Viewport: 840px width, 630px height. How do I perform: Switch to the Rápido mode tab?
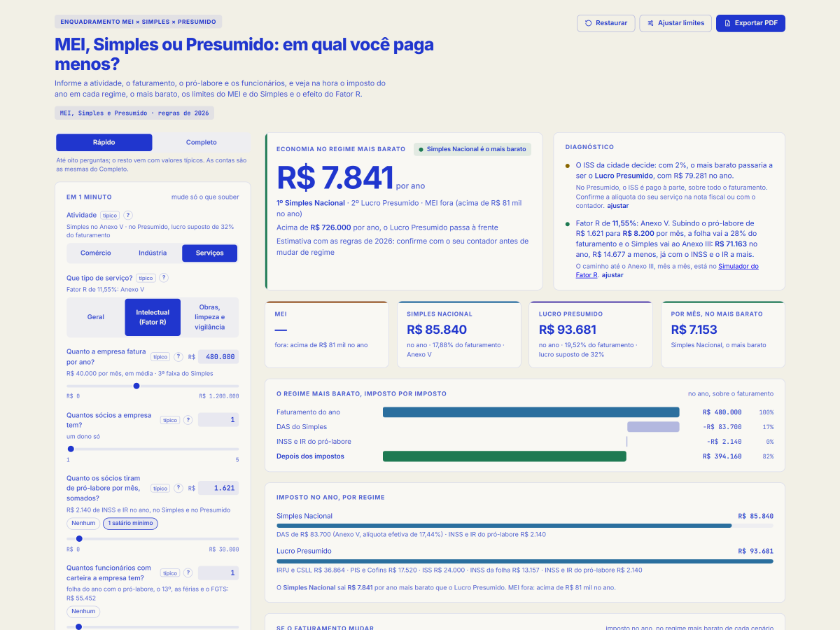[x=104, y=143]
